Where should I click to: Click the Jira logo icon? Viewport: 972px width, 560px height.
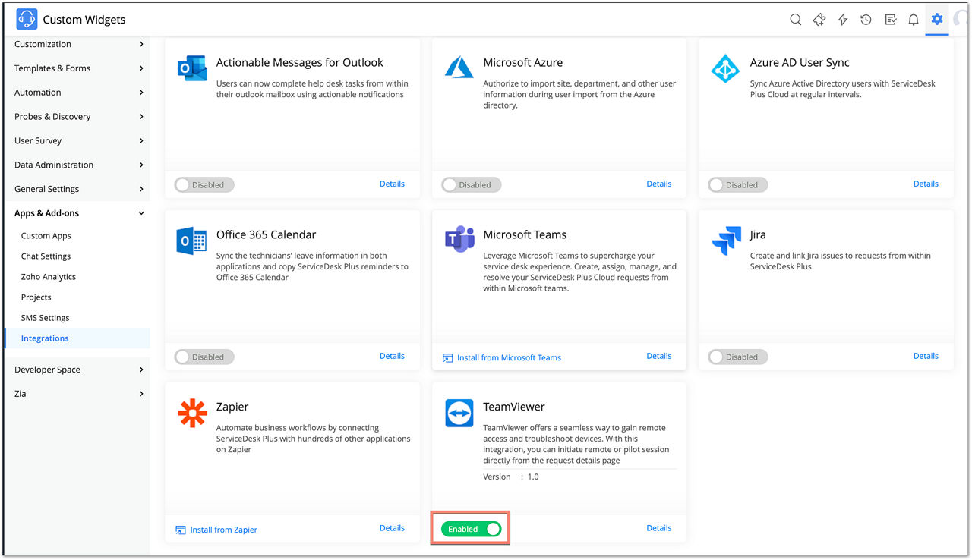[725, 240]
